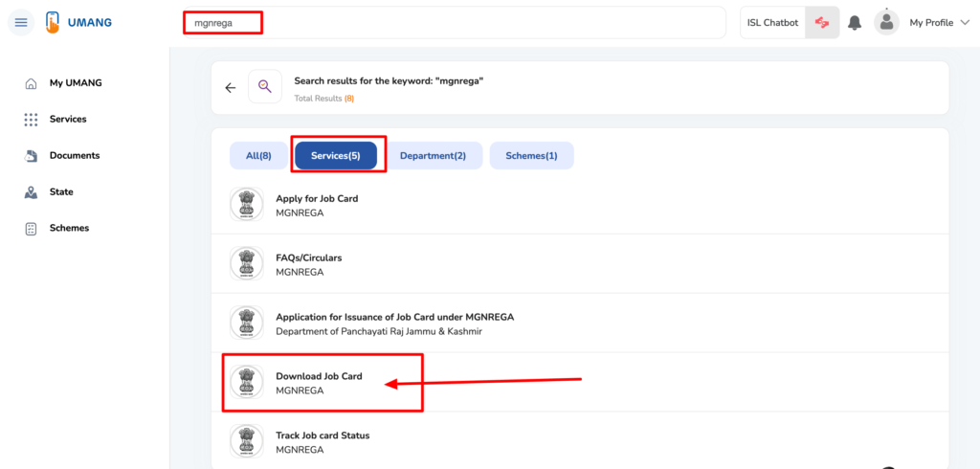Go to Schemes in sidebar

(69, 228)
